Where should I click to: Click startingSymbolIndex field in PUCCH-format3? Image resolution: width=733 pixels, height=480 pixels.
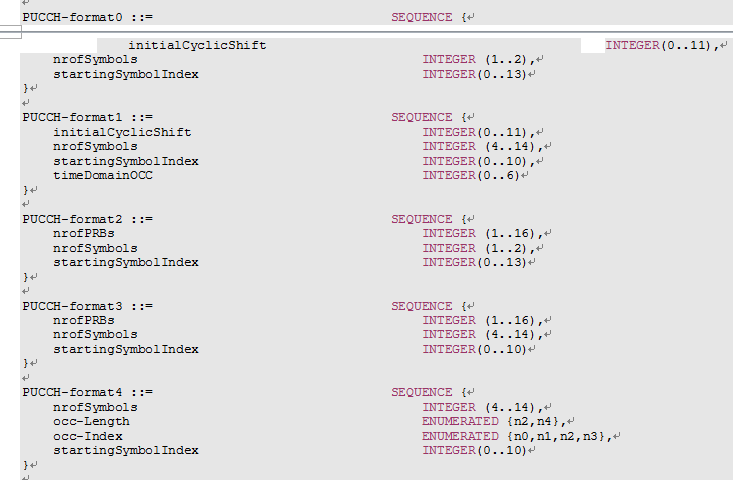coord(125,349)
